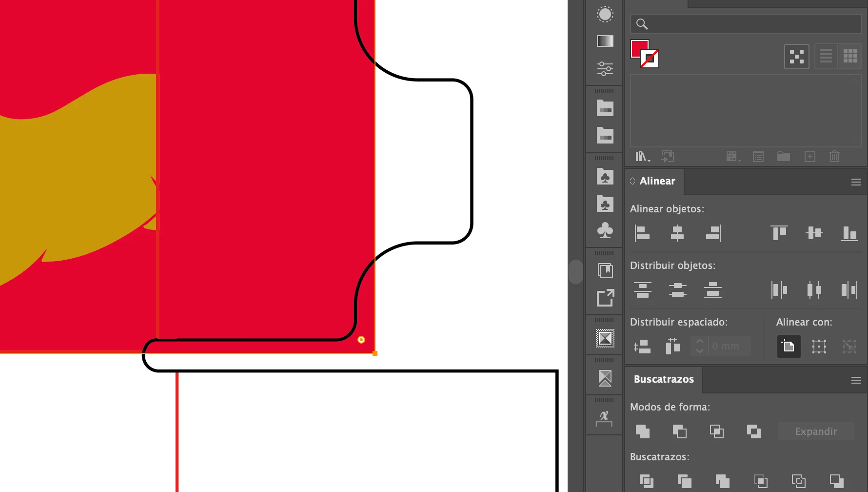Apply Crop pathfinder
This screenshot has height=492, width=868.
760,481
